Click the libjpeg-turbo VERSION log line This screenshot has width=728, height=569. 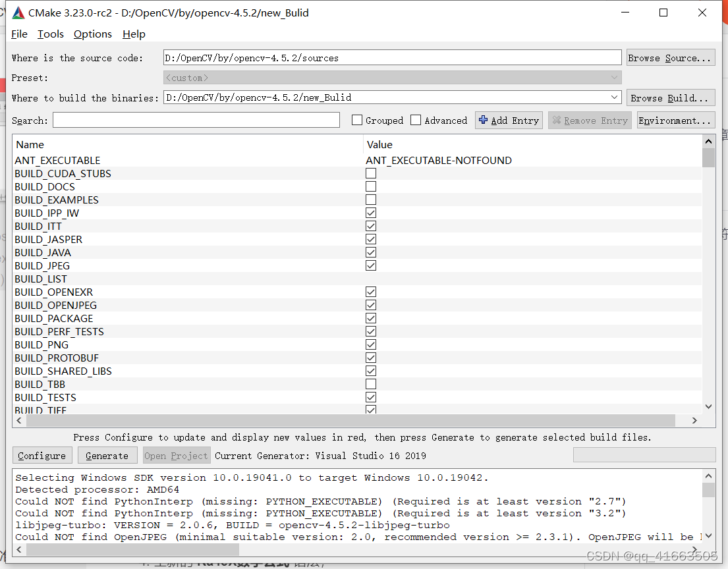coord(232,526)
